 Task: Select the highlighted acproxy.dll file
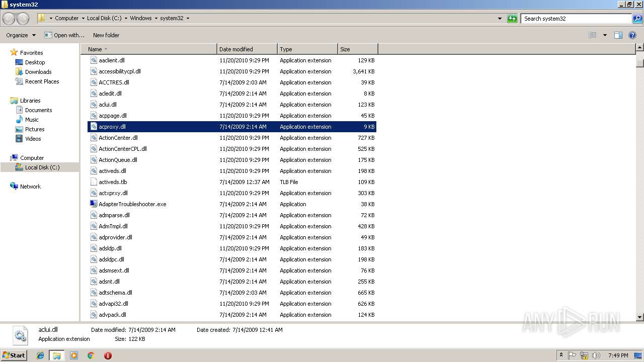[x=232, y=127]
